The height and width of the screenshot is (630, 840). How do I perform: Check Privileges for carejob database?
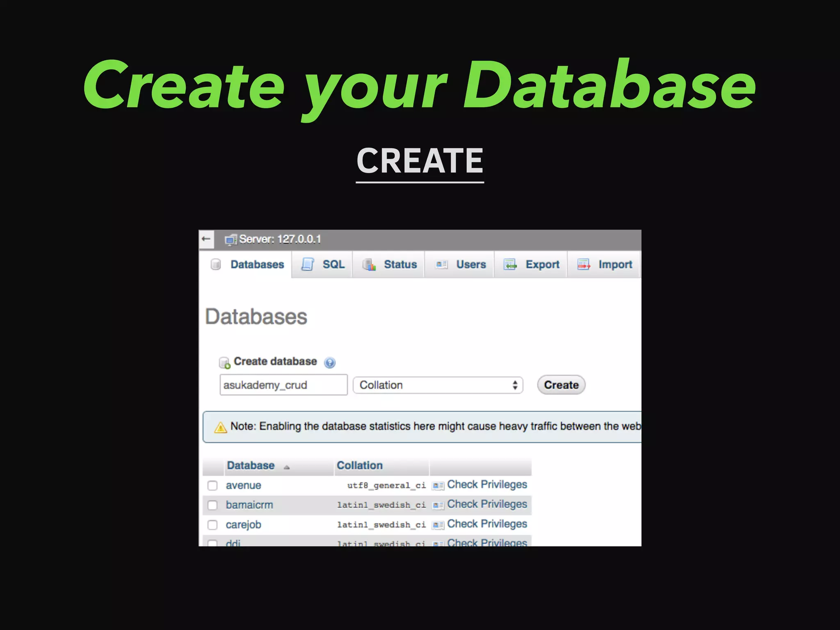click(487, 524)
